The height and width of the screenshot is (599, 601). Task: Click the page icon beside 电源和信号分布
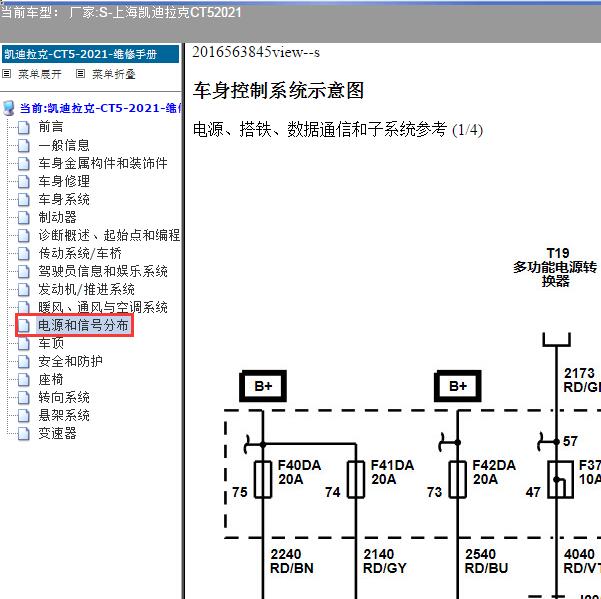coord(23,325)
